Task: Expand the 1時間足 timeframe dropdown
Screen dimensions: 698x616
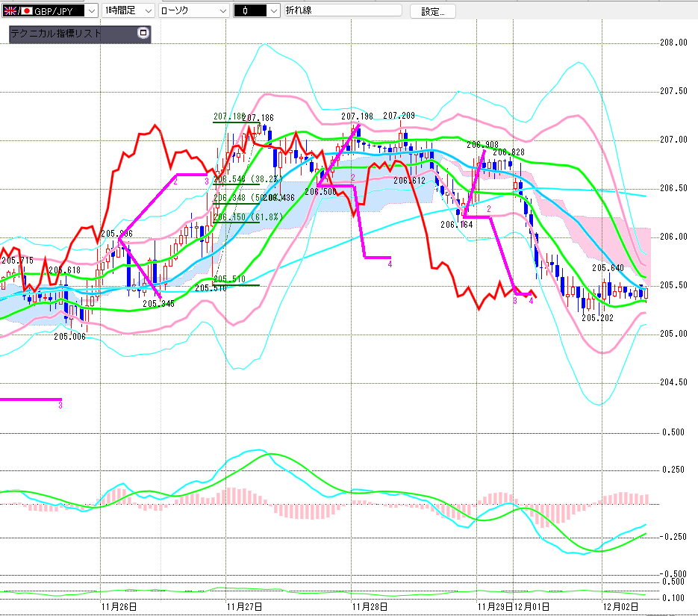Action: (147, 10)
